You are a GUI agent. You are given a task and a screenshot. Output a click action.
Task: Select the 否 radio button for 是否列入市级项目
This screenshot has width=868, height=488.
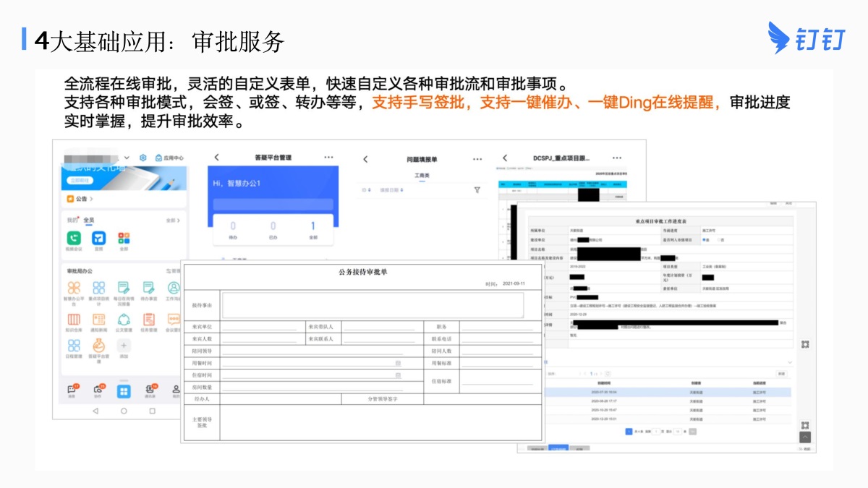coord(719,239)
